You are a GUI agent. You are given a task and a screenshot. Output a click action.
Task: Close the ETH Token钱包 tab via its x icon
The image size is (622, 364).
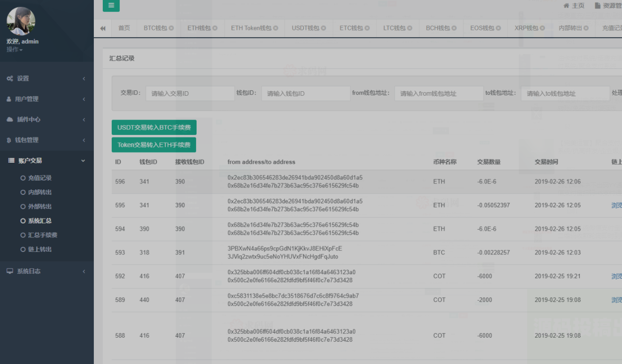pyautogui.click(x=276, y=28)
